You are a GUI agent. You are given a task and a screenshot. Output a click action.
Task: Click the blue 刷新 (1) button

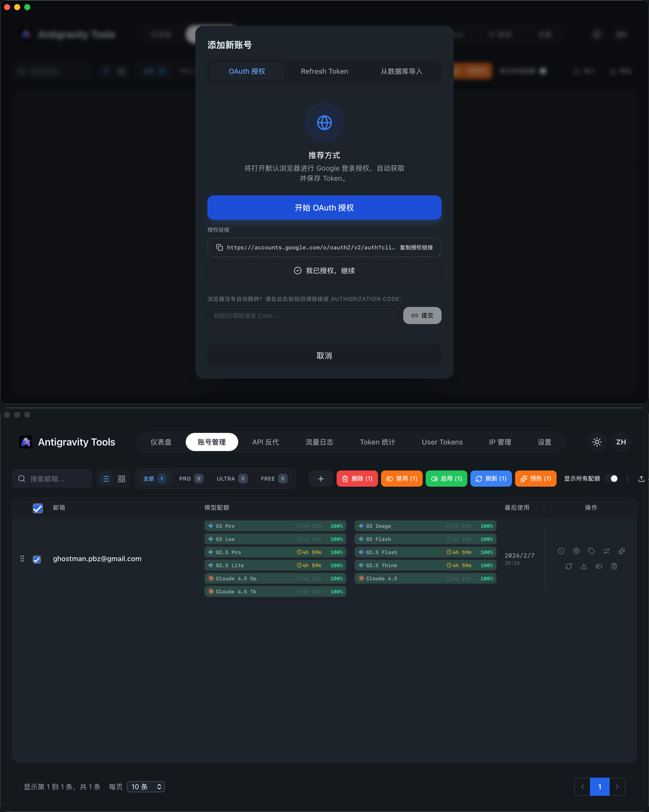pos(491,478)
